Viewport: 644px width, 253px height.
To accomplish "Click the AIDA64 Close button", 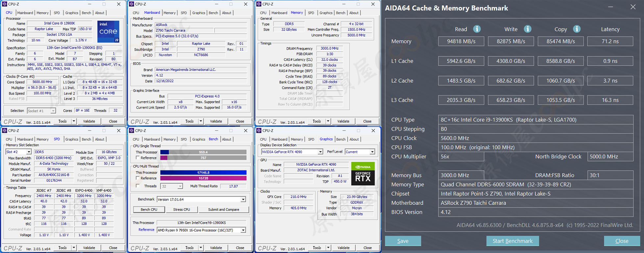I will coord(622,241).
